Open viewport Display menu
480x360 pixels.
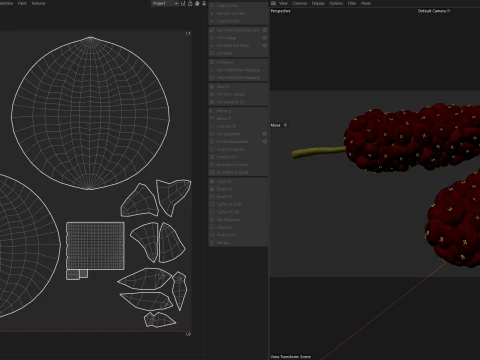coord(318,3)
